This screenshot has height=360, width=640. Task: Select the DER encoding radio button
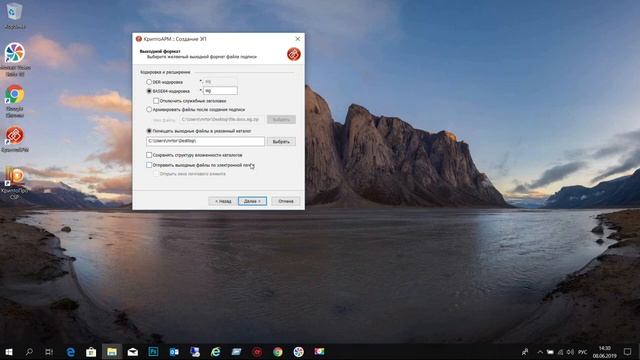149,82
